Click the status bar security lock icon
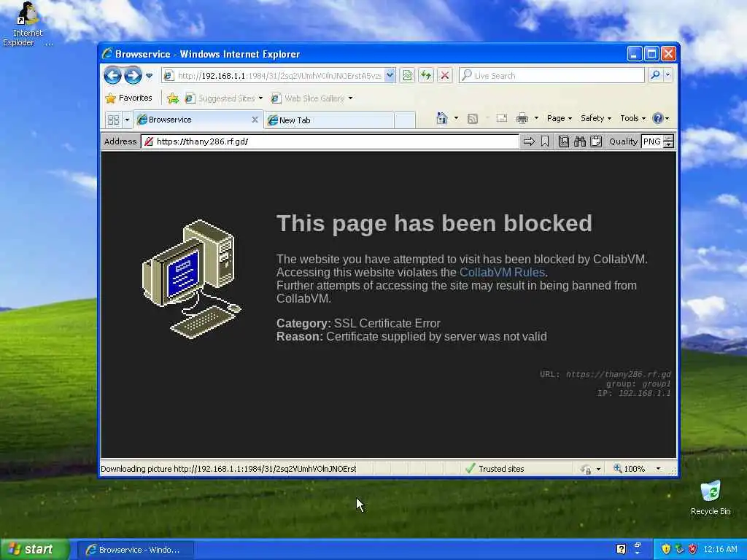Screen dimensions: 747x560 (586, 469)
